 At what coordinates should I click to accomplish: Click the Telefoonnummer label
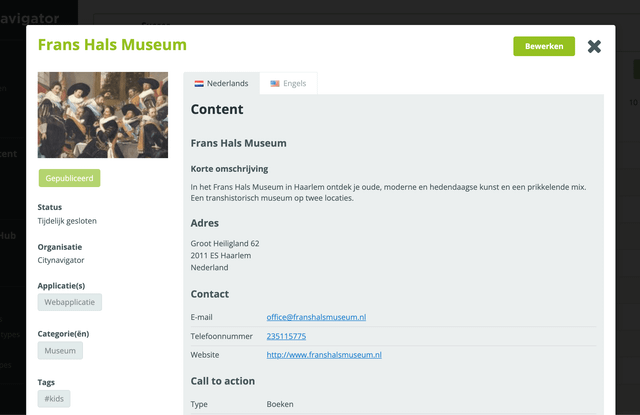tap(222, 336)
